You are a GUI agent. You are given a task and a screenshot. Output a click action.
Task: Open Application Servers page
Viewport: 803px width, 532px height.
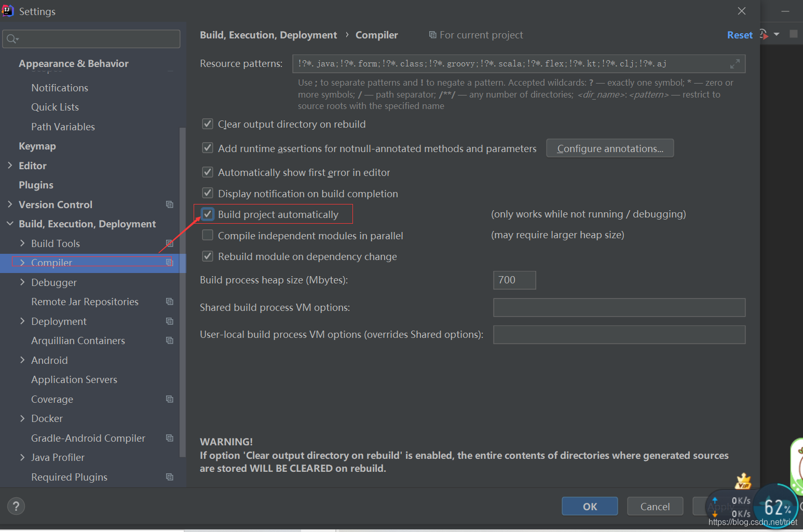point(74,380)
